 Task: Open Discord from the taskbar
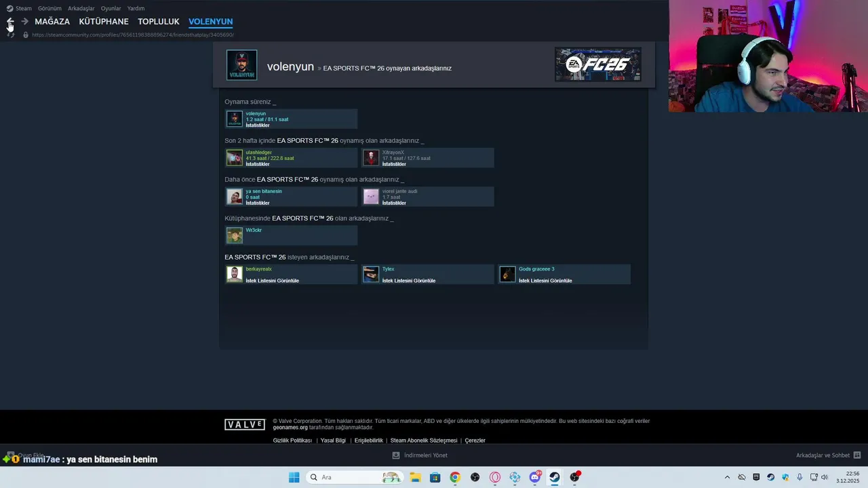tap(535, 477)
